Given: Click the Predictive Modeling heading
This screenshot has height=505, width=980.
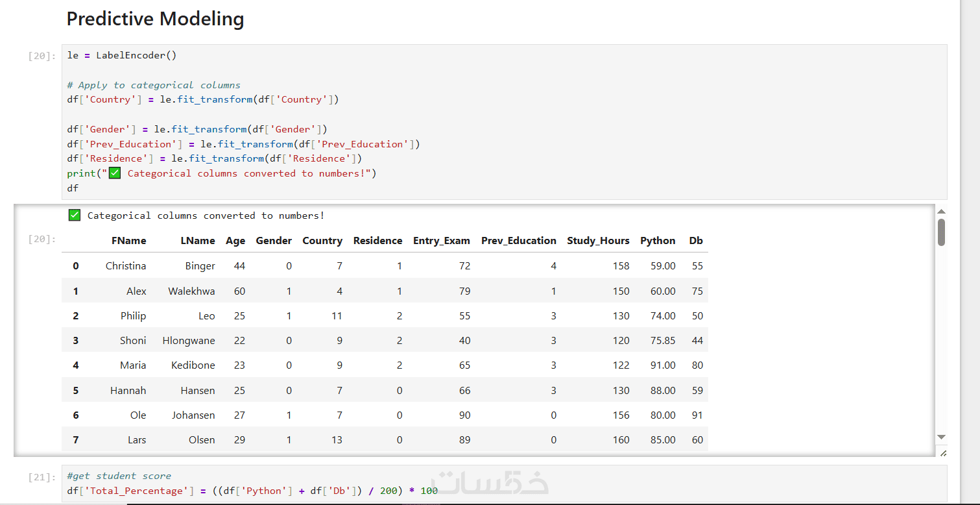Looking at the screenshot, I should (155, 19).
